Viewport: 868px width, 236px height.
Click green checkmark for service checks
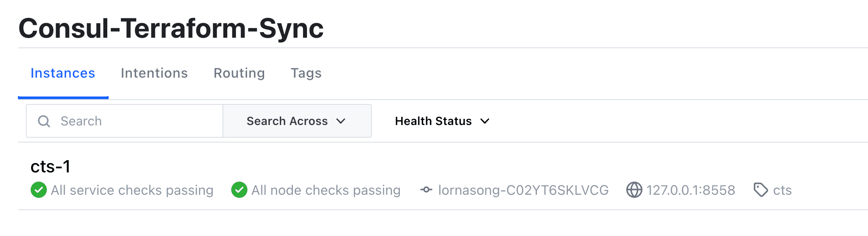tap(39, 190)
